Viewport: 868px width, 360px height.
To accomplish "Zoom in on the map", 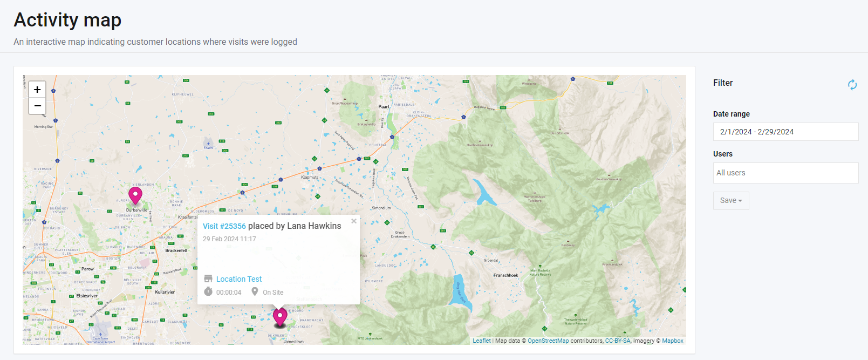I will coord(37,90).
